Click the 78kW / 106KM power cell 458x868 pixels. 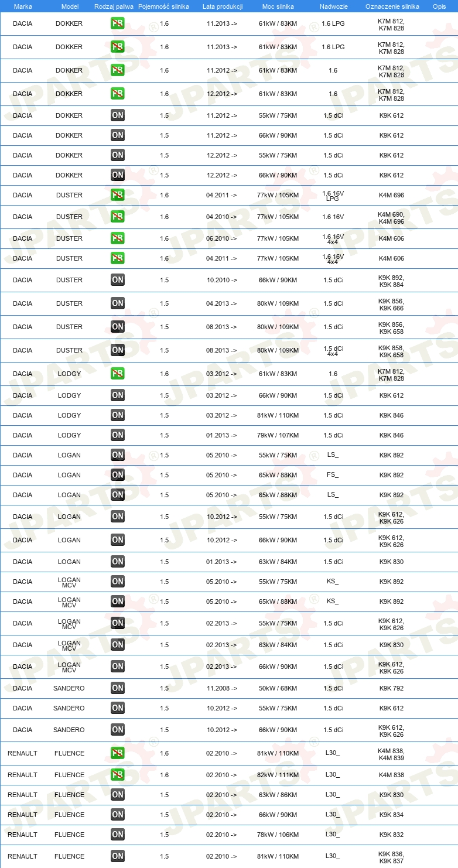[x=278, y=835]
